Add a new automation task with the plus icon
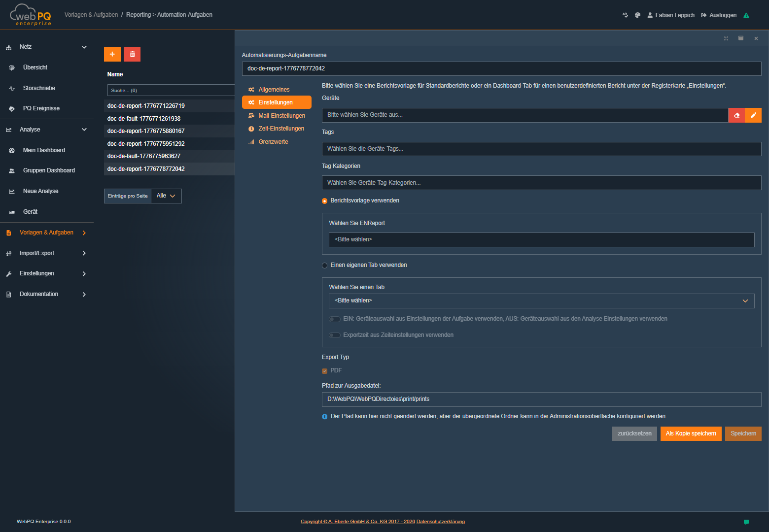 point(112,54)
